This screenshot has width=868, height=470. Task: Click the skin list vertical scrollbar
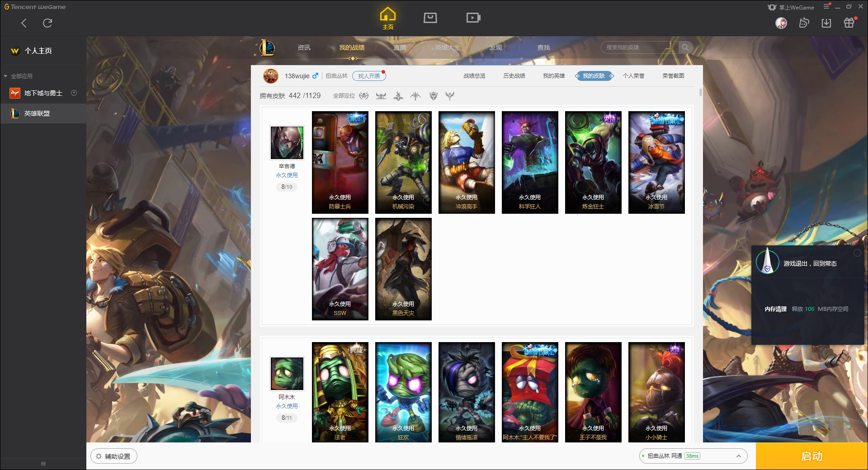[701, 92]
